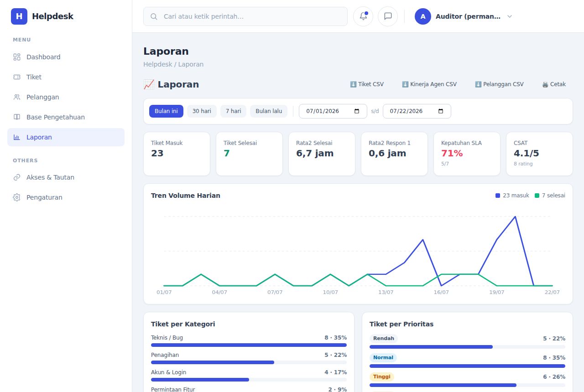The width and height of the screenshot is (584, 392).
Task: Click the Akun & Login category bar
Action: coord(249,380)
